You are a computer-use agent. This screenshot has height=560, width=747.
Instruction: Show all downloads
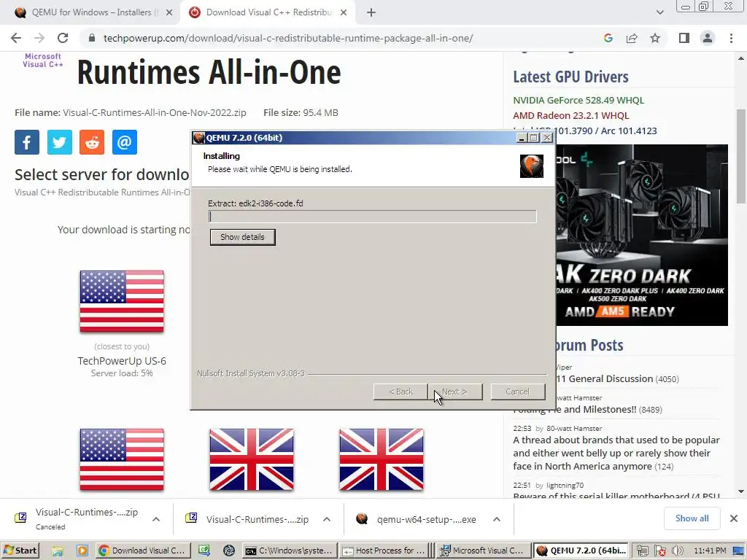tap(692, 518)
